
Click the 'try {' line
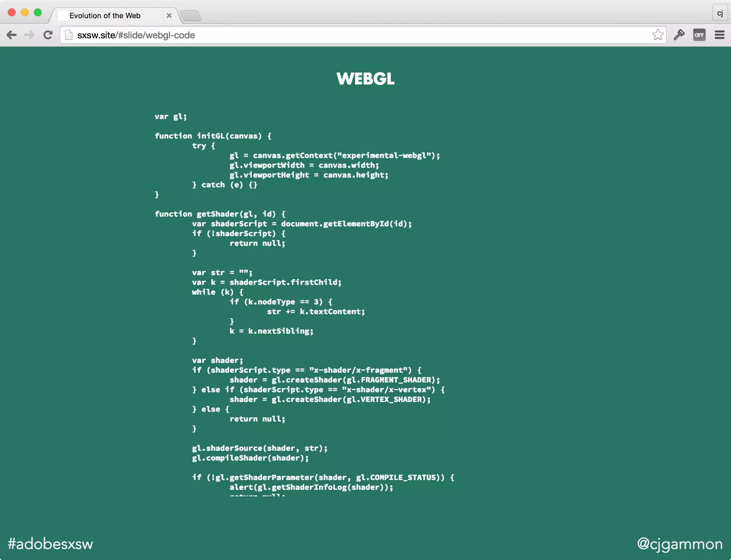(203, 146)
